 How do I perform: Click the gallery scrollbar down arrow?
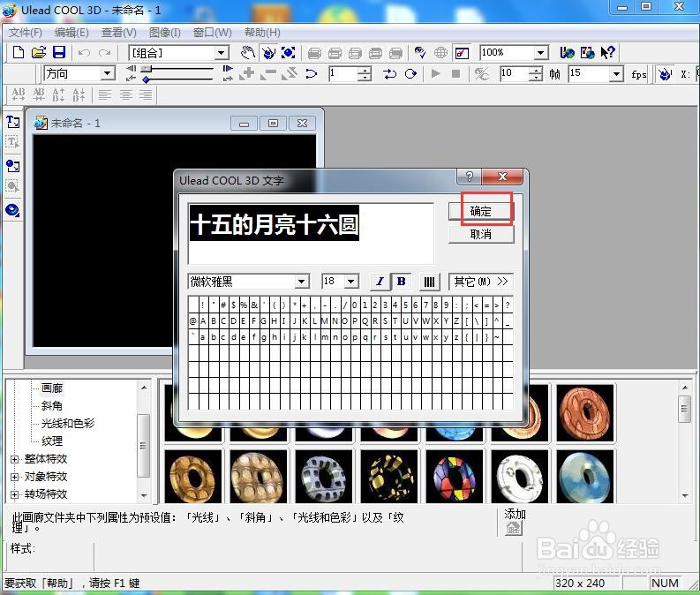[x=685, y=495]
